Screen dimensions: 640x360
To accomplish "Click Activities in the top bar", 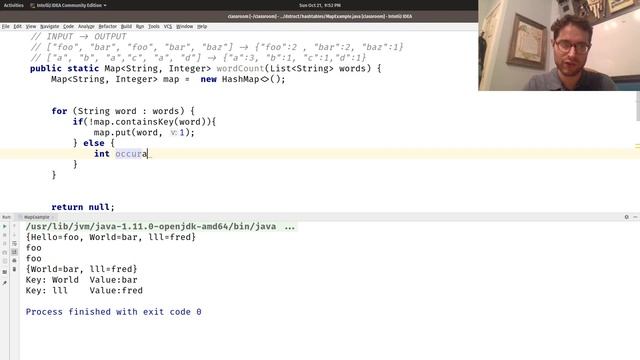I will [x=13, y=5].
